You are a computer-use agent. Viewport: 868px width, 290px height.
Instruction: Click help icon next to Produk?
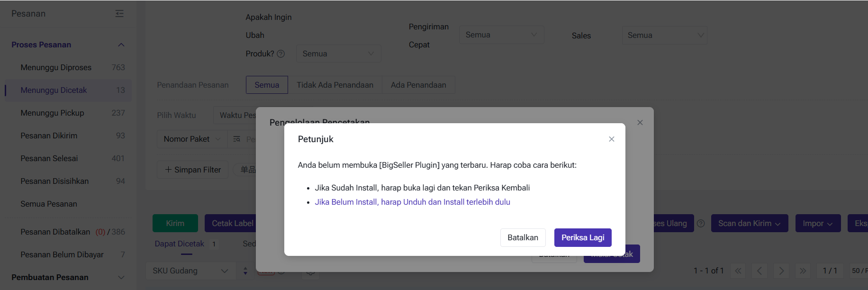[280, 54]
